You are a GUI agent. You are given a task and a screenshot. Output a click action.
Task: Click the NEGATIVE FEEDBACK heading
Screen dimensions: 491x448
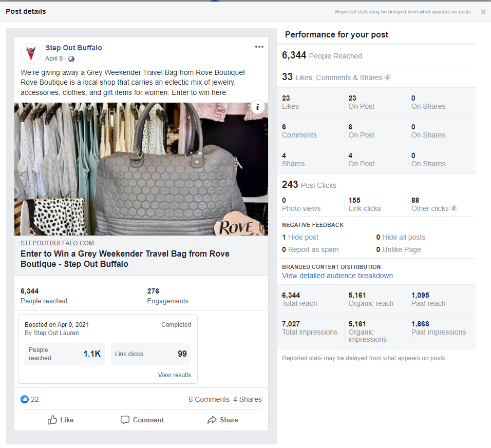pyautogui.click(x=312, y=225)
